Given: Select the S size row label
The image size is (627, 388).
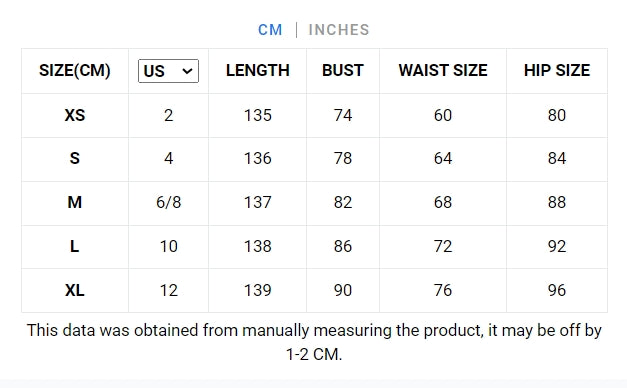Looking at the screenshot, I should pyautogui.click(x=75, y=158).
